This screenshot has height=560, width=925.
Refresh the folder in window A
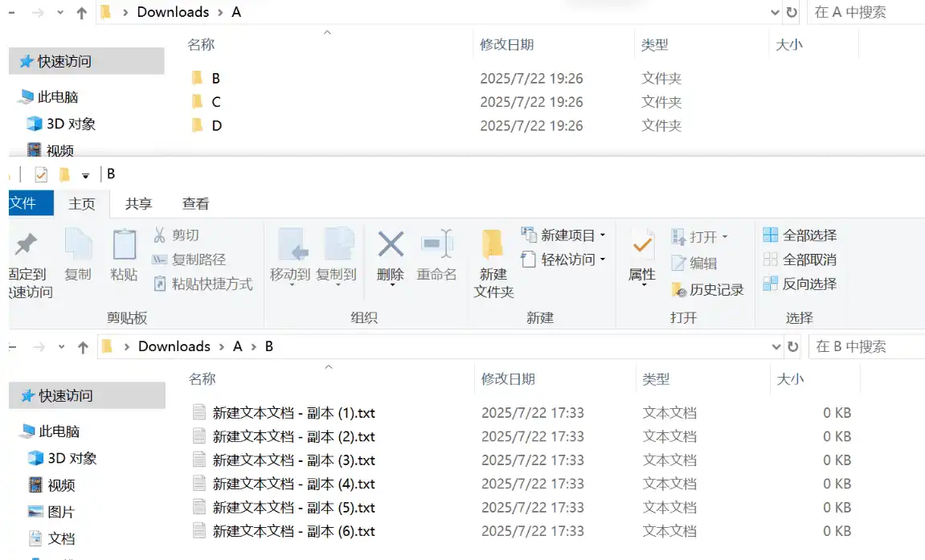pyautogui.click(x=792, y=12)
